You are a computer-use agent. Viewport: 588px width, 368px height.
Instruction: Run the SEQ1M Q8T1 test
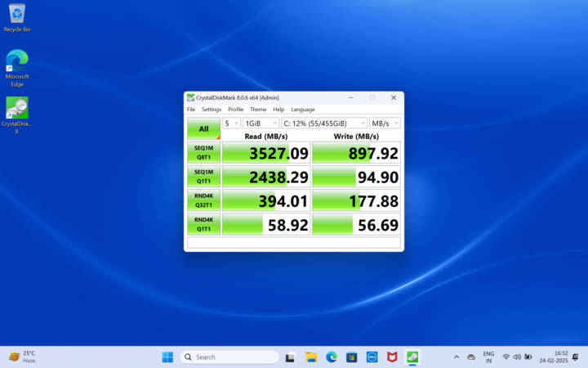point(203,152)
